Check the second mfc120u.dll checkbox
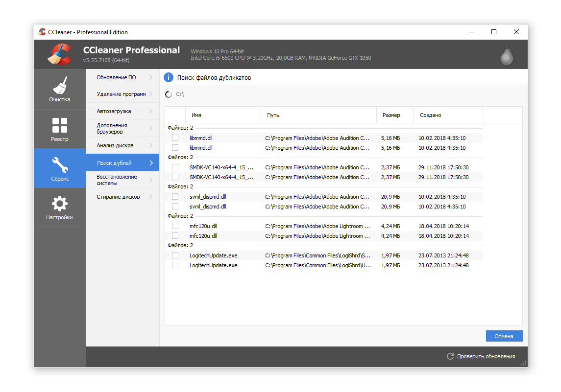Image resolution: width=561 pixels, height=392 pixels. click(x=175, y=236)
